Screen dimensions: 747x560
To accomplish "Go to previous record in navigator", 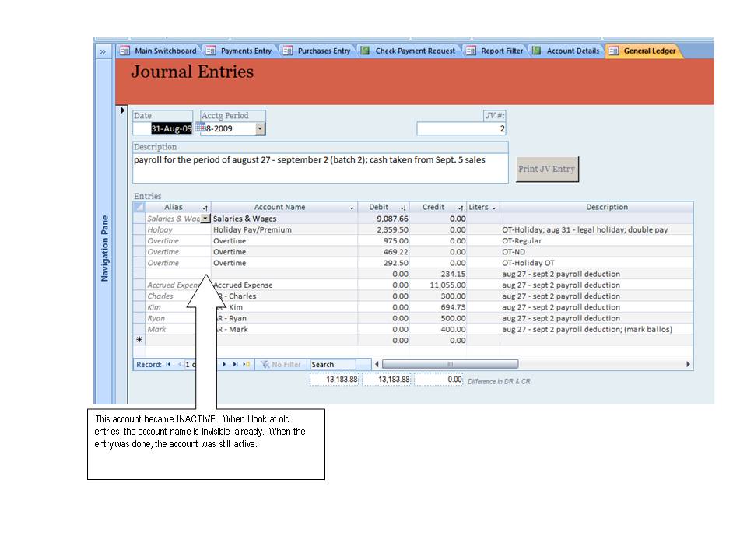I will click(180, 364).
